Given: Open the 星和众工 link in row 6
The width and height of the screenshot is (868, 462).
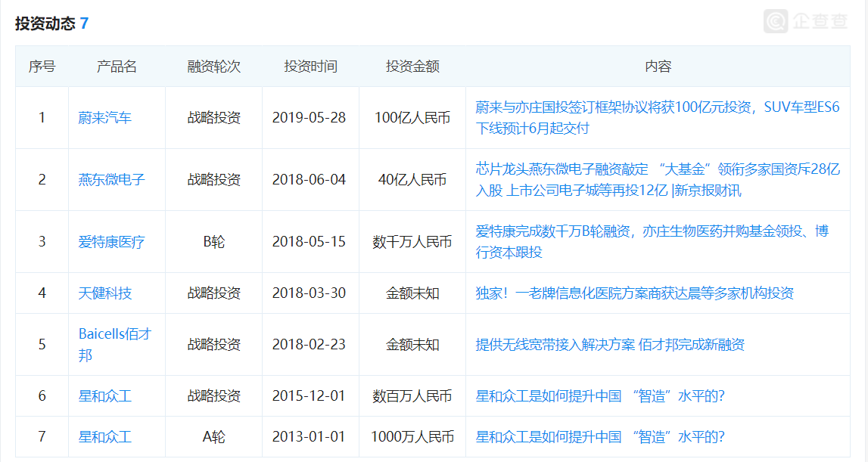Looking at the screenshot, I should click(104, 396).
